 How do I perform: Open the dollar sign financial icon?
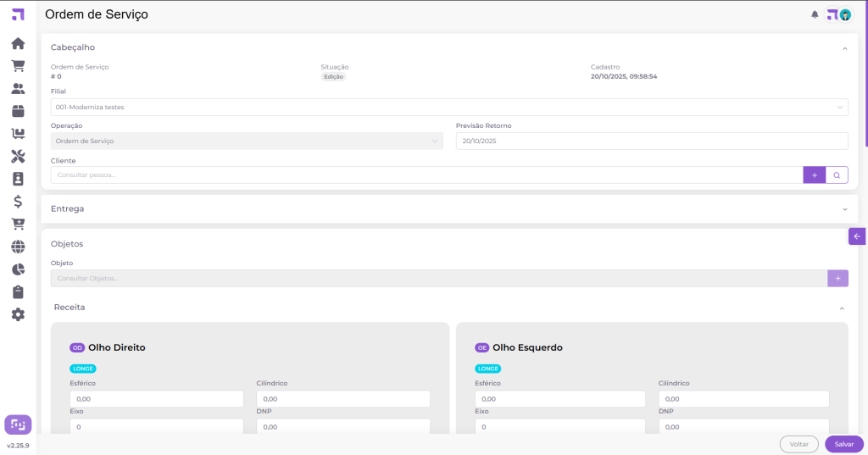click(x=18, y=201)
